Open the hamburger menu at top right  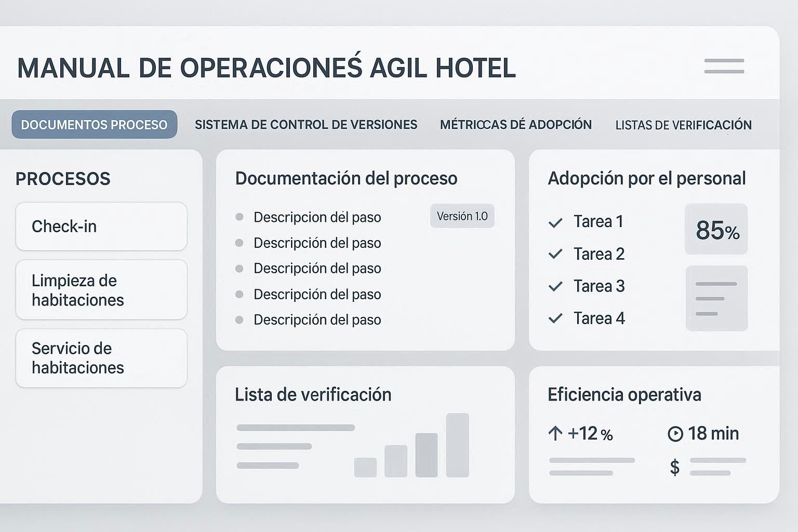coord(724,65)
